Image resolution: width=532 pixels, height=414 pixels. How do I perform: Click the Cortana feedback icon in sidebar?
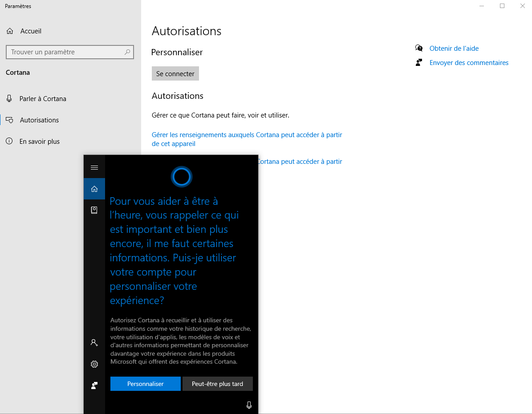pos(94,386)
